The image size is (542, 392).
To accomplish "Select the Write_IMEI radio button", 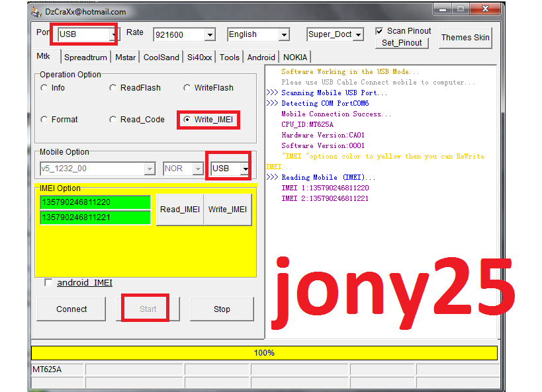I will [188, 120].
